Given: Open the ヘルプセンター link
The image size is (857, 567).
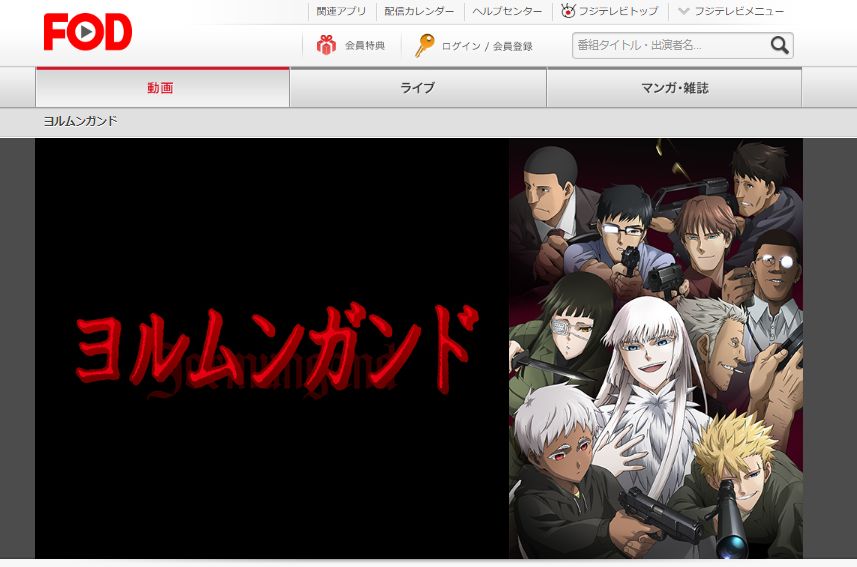Looking at the screenshot, I should 507,11.
